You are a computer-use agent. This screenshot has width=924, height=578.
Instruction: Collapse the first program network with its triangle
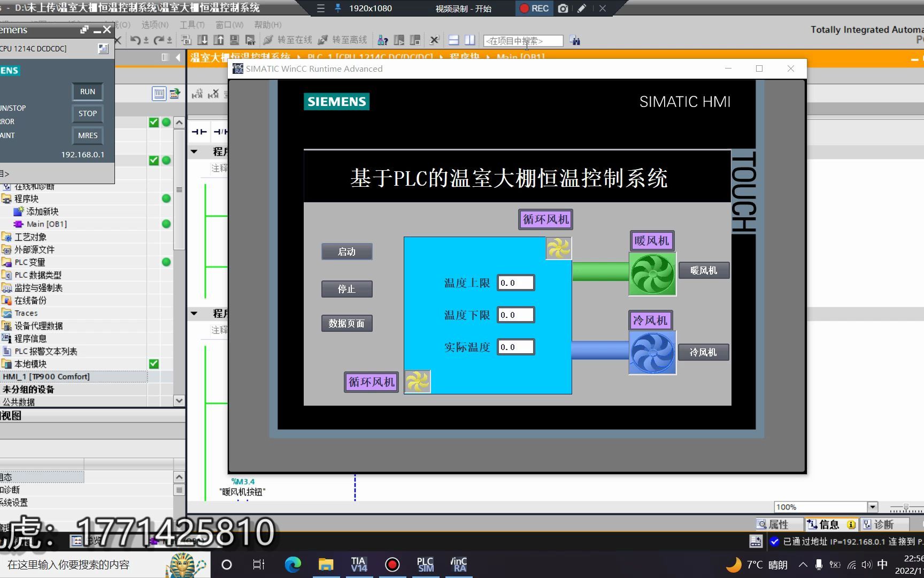(x=194, y=151)
